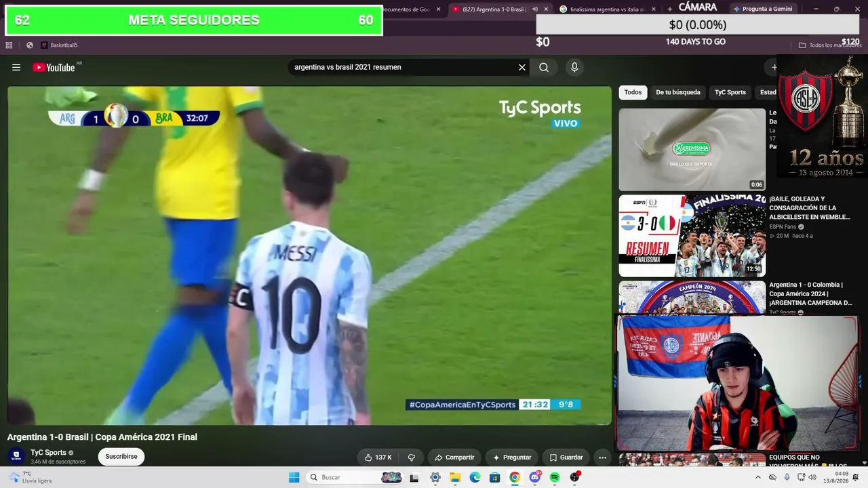
Task: Open the Basketball5 bookmark
Action: click(59, 45)
